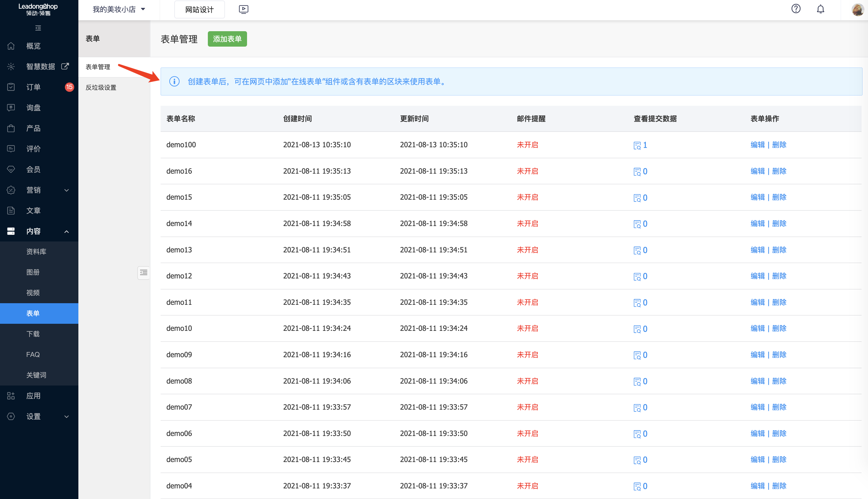Open the 产品 products icon
Image resolution: width=868 pixels, height=499 pixels.
tap(11, 128)
